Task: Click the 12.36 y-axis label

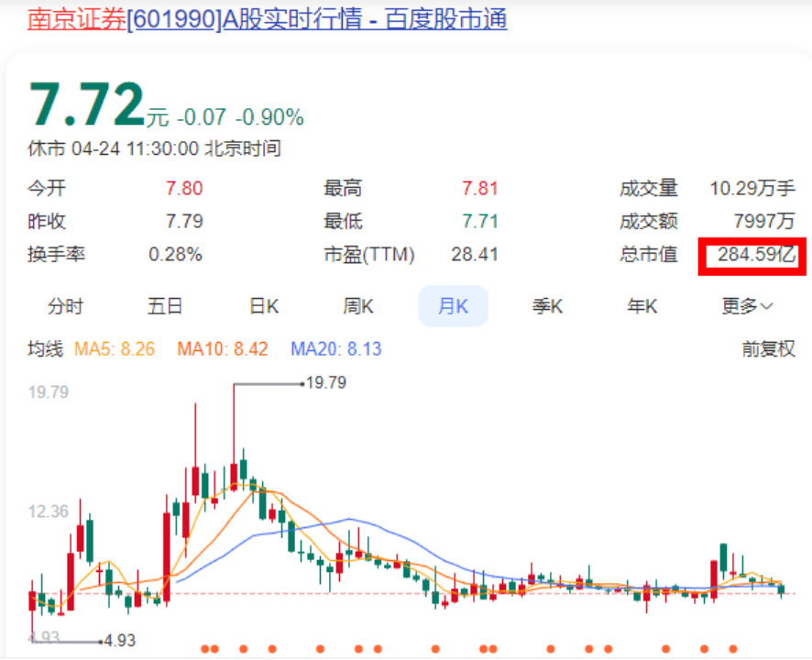Action: click(49, 511)
